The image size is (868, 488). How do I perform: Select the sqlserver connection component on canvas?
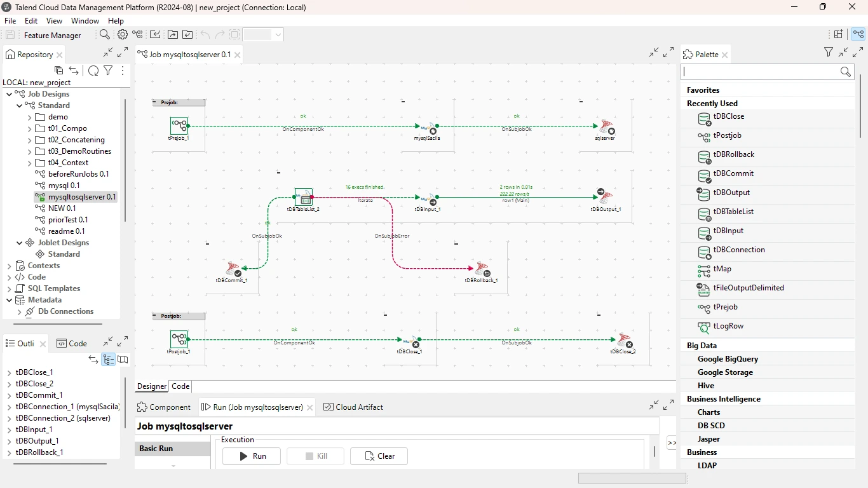coord(606,127)
